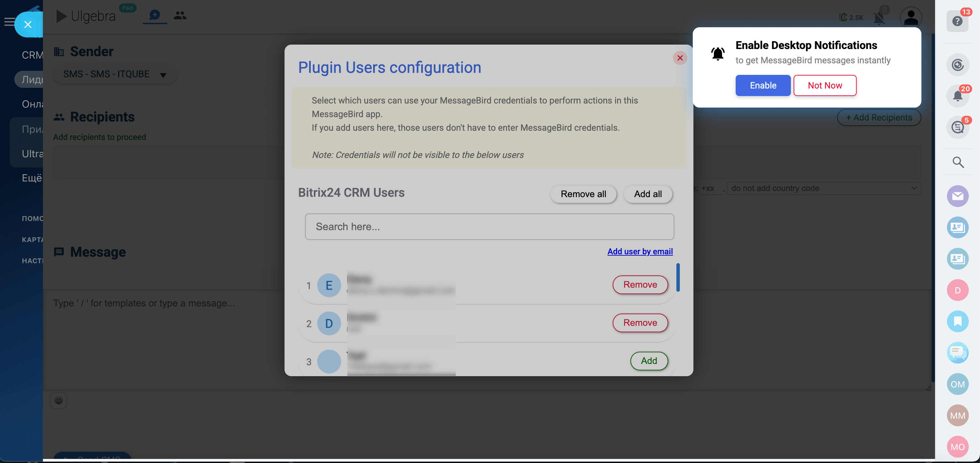Open the OM avatar chat
980x463 pixels.
click(957, 384)
